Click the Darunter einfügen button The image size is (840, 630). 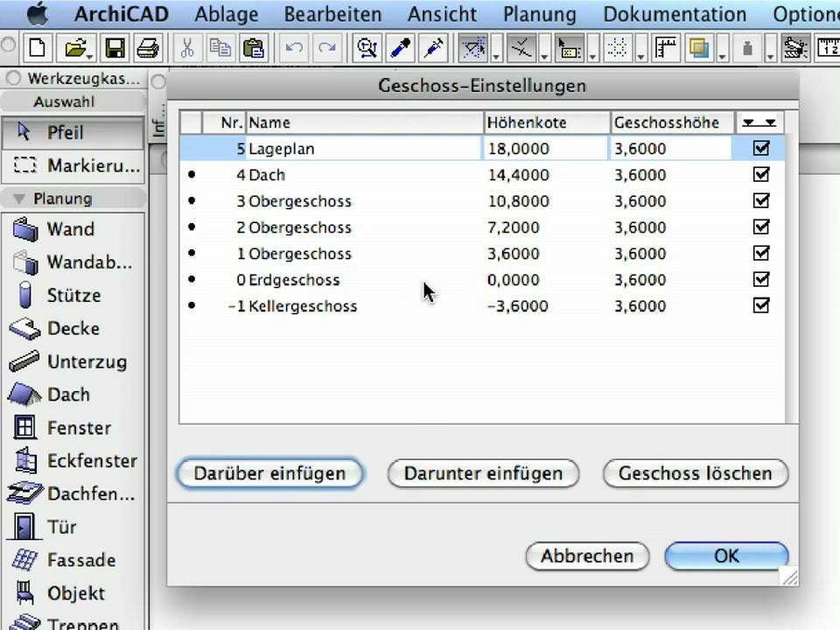(483, 473)
